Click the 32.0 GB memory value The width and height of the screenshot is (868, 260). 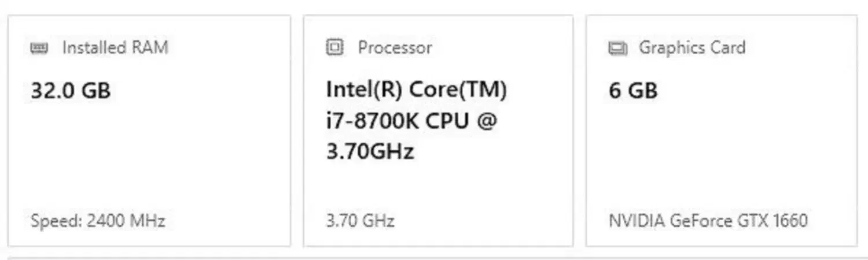70,91
